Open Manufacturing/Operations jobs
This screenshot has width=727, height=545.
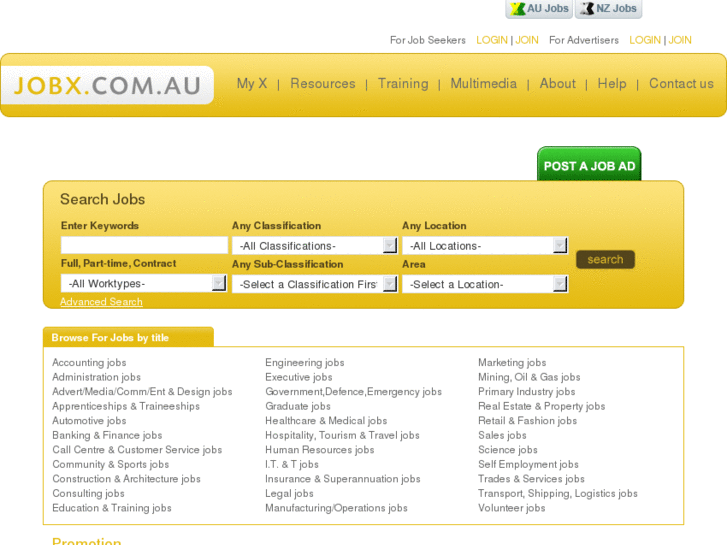pos(336,508)
